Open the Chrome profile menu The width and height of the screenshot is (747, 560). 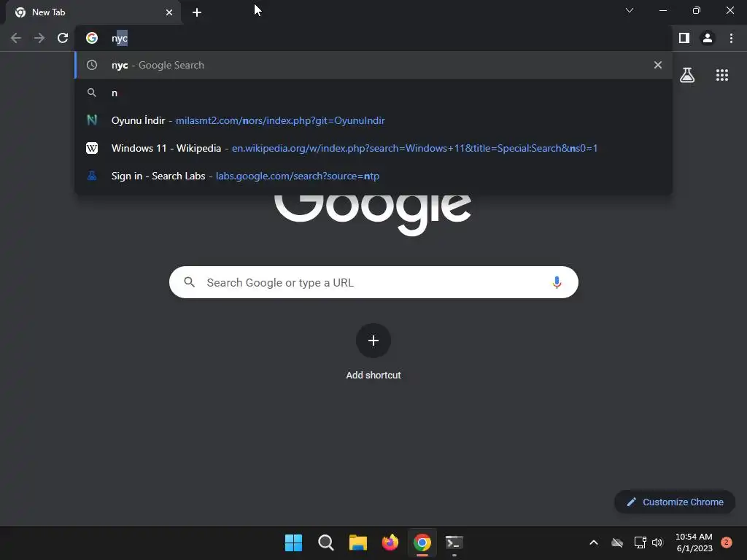tap(708, 38)
